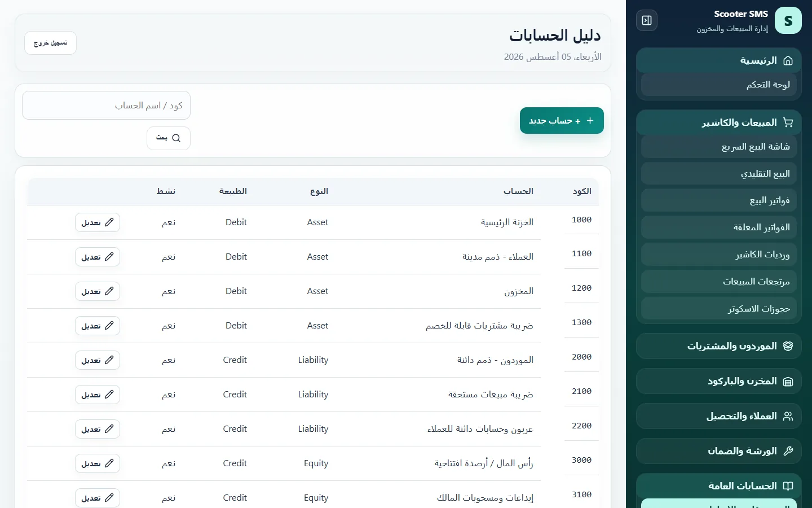Open لوحة التحكم in the sidebar
This screenshot has width=812, height=508.
[719, 85]
